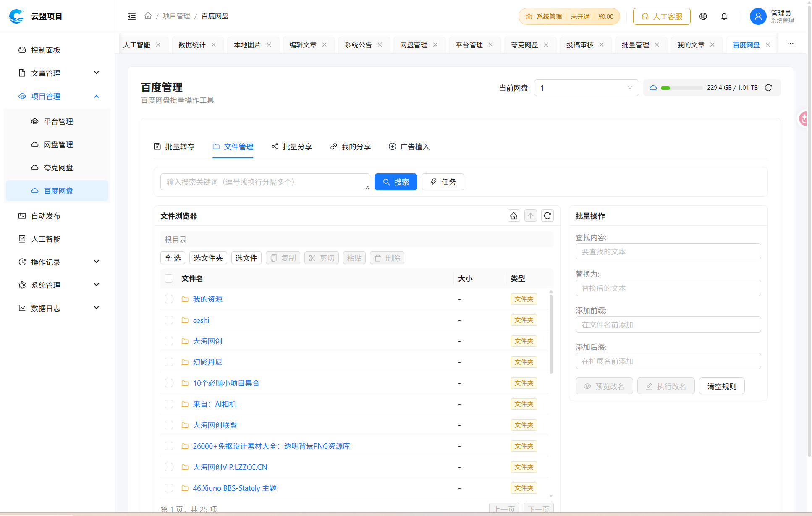Click the 选文件 button
The height and width of the screenshot is (516, 812).
tap(246, 258)
